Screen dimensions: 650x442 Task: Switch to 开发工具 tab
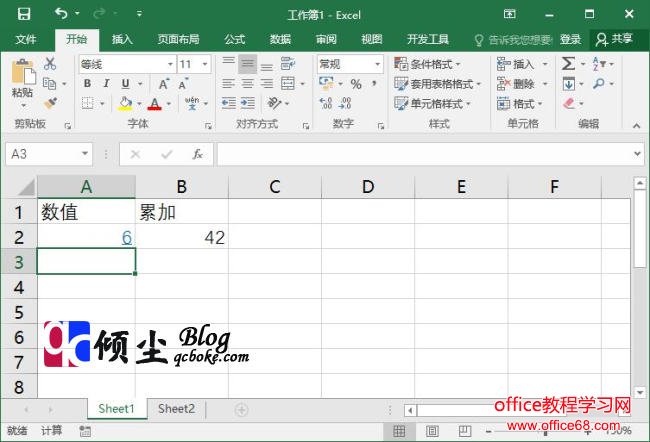tap(428, 39)
